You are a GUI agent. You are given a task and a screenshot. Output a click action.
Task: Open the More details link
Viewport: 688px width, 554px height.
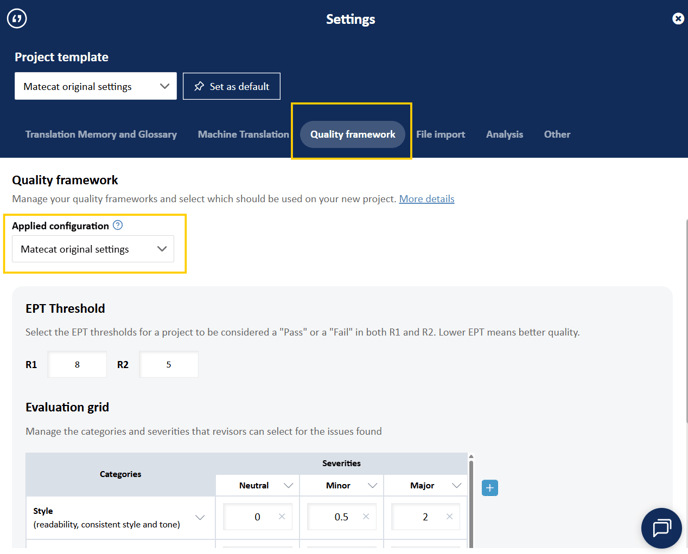[x=426, y=199]
